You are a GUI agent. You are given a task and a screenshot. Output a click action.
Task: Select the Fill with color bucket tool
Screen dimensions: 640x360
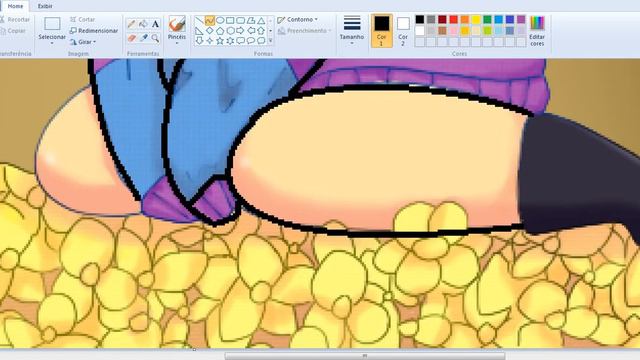[x=143, y=24]
